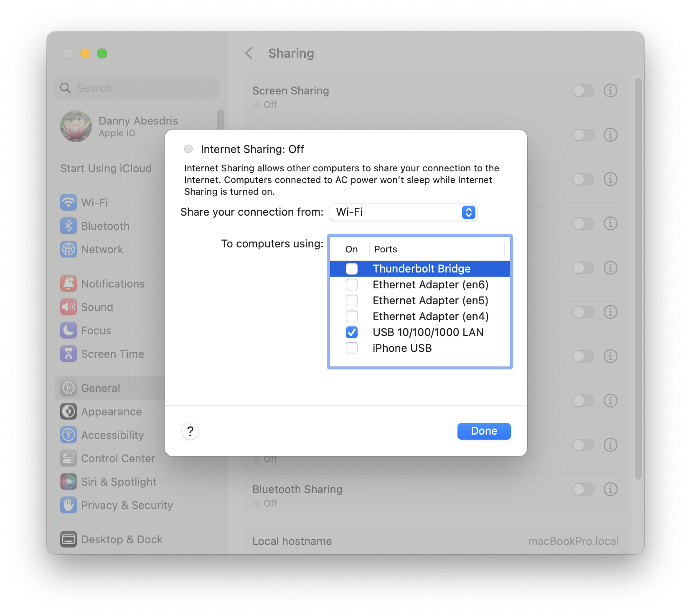
Task: Open Siri & Spotlight settings
Action: coord(108,482)
